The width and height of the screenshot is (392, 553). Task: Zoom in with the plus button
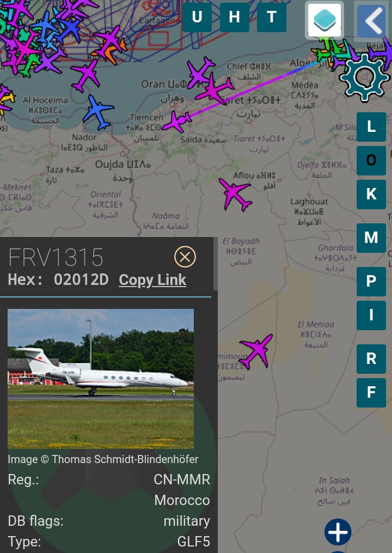pos(338,532)
